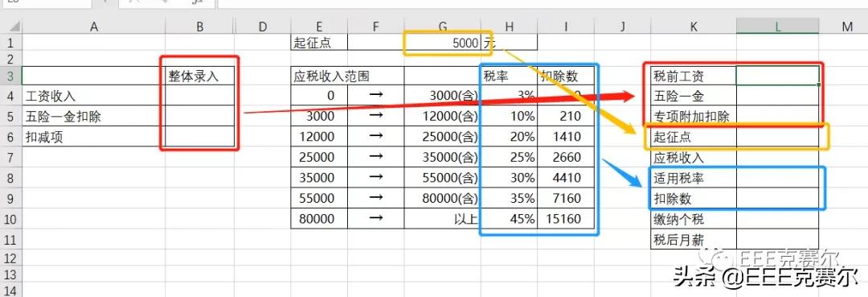Click the 2660 deduction cell

[567, 158]
